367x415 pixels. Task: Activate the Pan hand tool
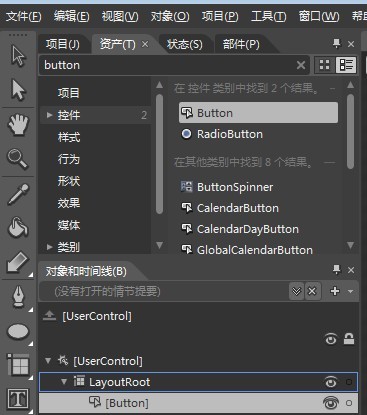tap(18, 124)
